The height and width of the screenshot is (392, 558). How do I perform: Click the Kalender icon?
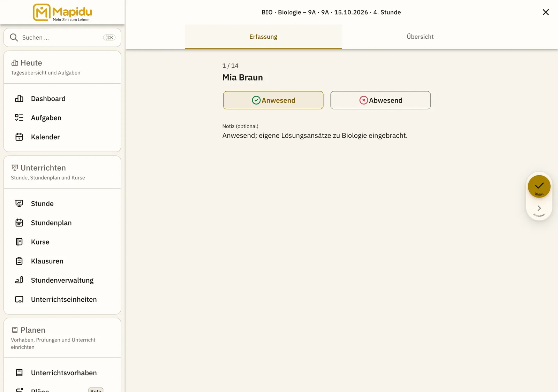pos(19,137)
